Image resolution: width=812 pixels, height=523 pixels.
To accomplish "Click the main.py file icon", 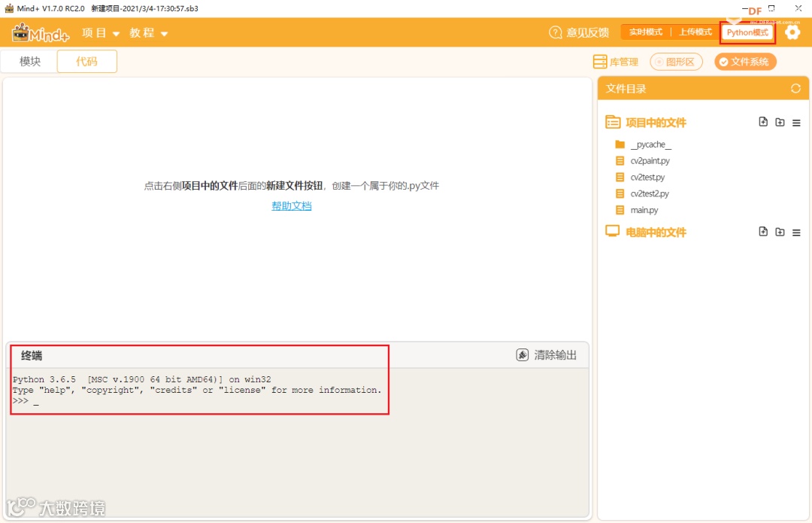I will 620,210.
